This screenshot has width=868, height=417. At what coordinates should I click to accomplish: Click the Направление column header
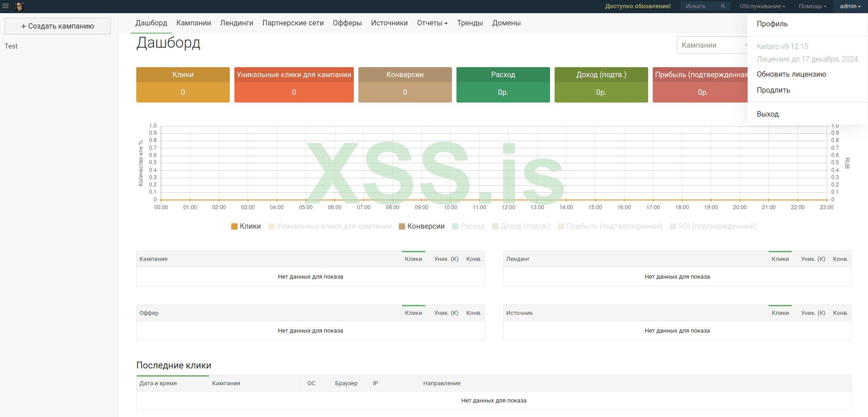coord(442,383)
